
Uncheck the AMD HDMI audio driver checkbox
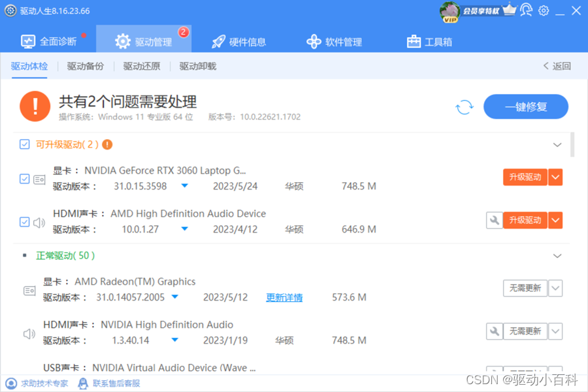[x=24, y=222]
